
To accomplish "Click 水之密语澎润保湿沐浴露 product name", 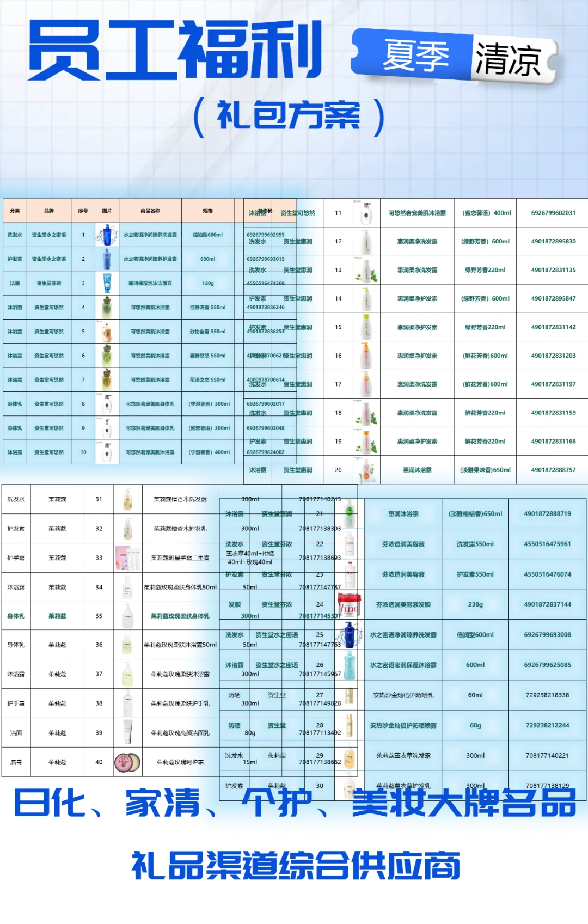I will click(403, 665).
